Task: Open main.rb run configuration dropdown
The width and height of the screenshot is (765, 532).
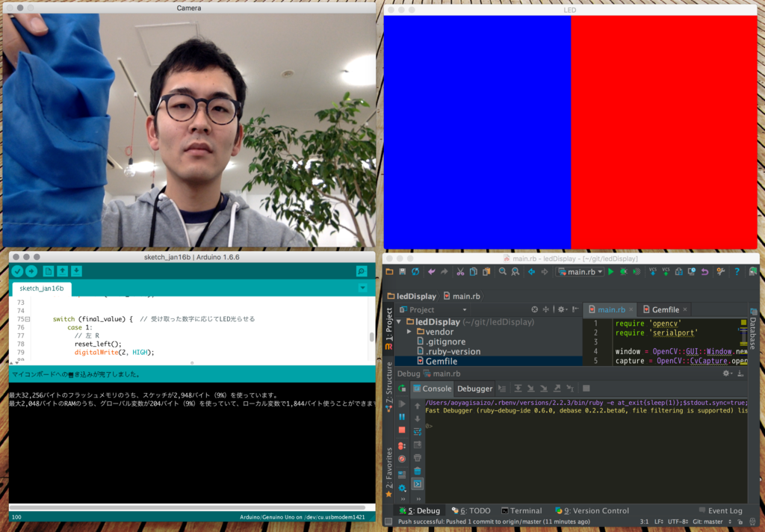Action: pos(580,272)
